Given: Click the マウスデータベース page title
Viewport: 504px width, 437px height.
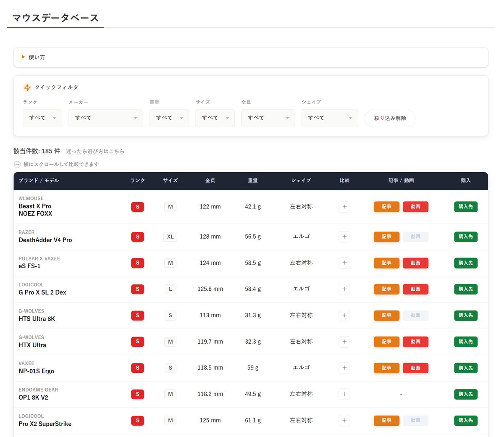Looking at the screenshot, I should point(55,18).
